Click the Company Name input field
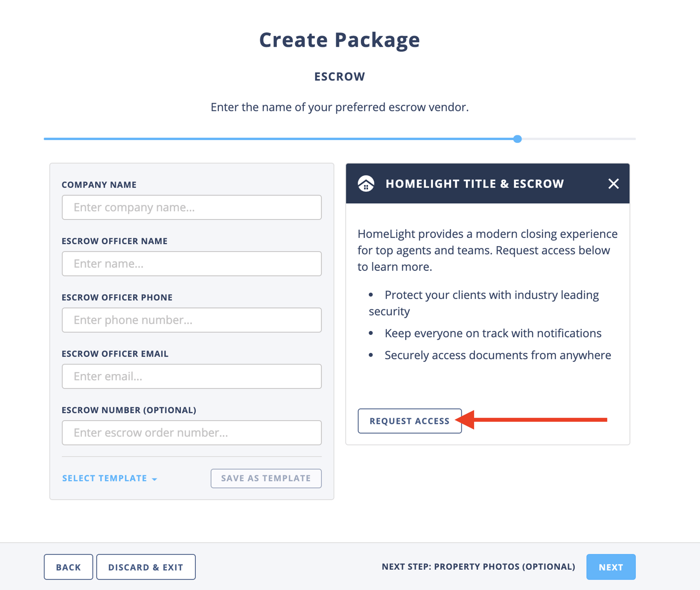 [191, 207]
